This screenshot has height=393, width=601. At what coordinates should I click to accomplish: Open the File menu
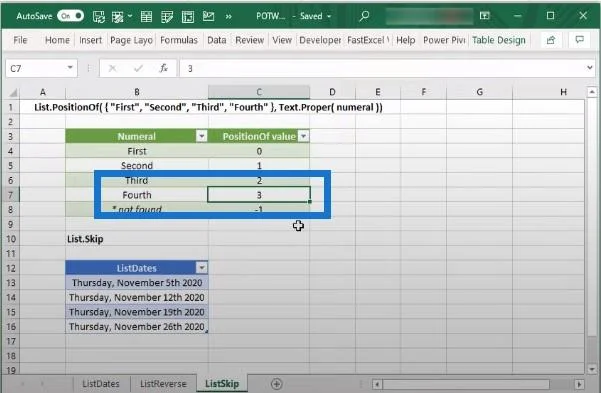[x=20, y=40]
